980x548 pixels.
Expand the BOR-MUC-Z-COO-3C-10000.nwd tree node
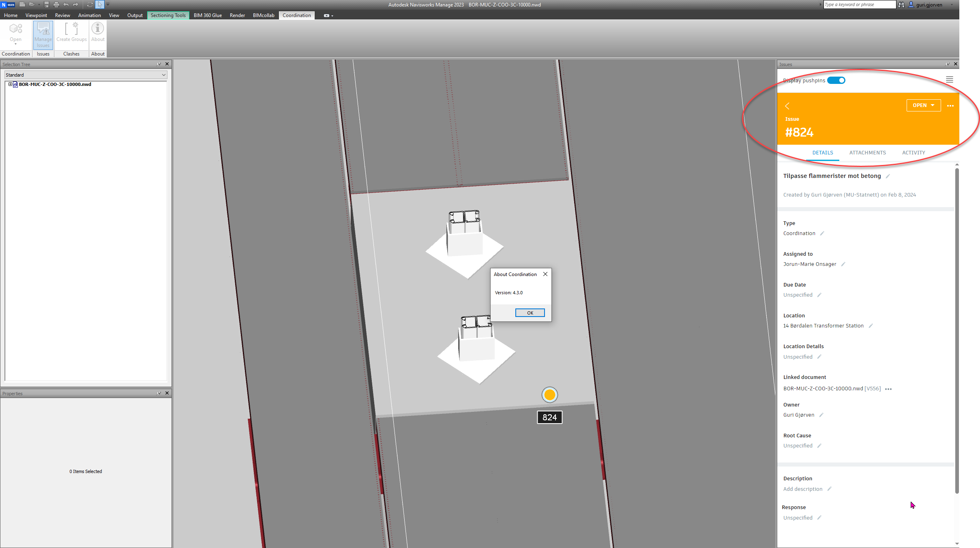pos(10,84)
